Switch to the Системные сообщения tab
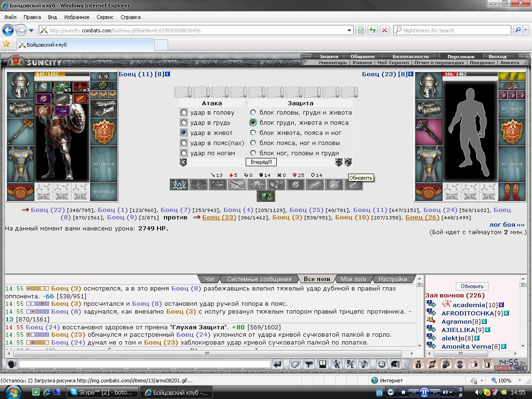The width and height of the screenshot is (532, 399). coord(259,279)
